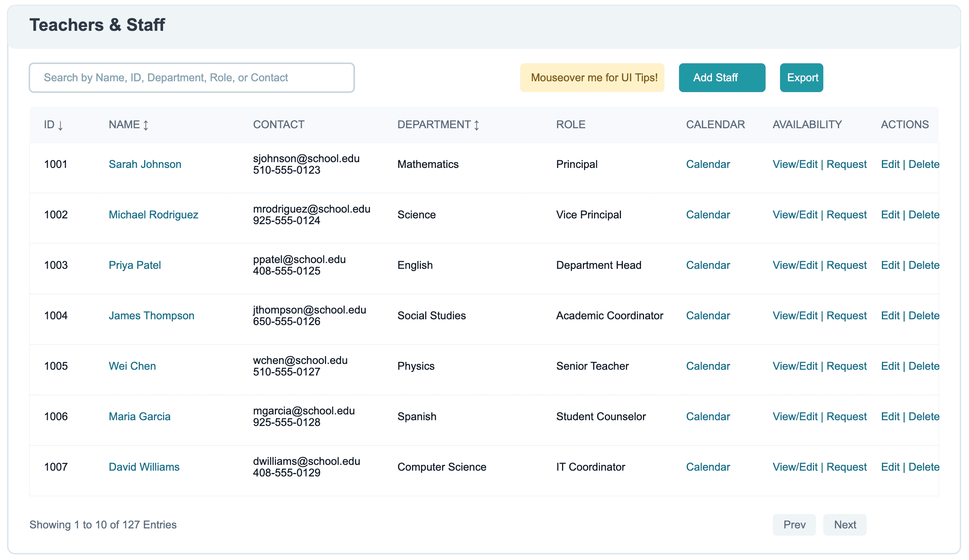The height and width of the screenshot is (560, 969).
Task: Edit Michael Rodriguez's staff record
Action: pos(890,215)
